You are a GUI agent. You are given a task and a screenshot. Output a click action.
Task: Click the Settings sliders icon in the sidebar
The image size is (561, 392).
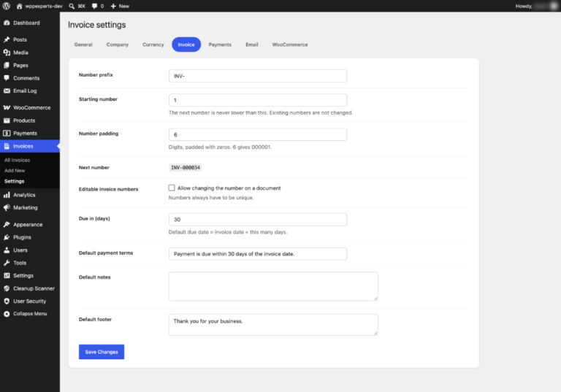7,276
